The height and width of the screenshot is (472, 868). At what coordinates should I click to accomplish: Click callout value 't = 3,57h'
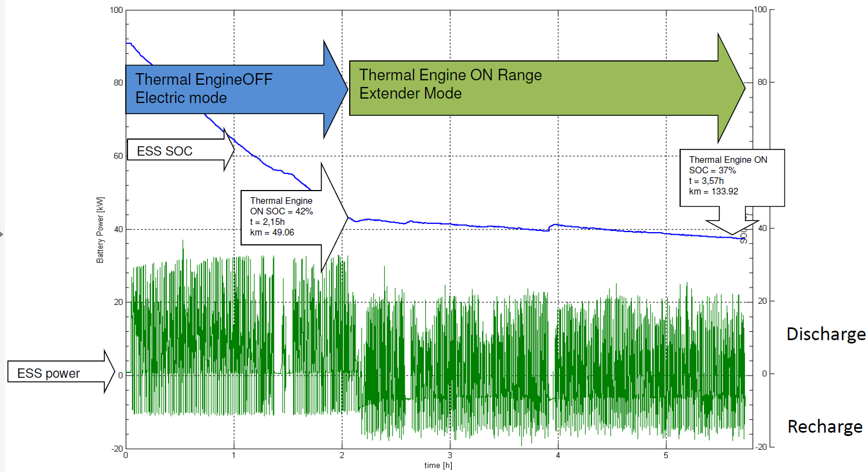(706, 181)
